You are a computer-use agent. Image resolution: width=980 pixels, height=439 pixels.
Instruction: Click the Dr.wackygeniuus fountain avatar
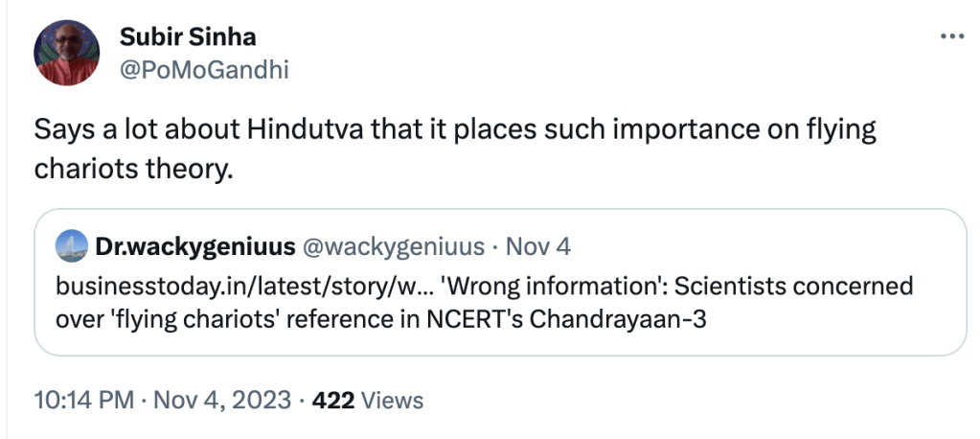pyautogui.click(x=70, y=246)
